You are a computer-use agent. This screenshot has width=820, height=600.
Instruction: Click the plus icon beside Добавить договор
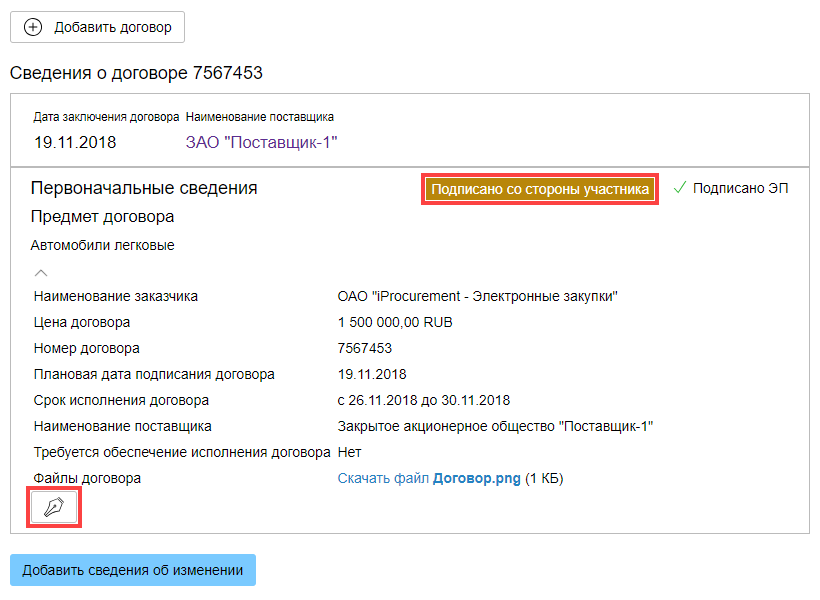pyautogui.click(x=33, y=27)
